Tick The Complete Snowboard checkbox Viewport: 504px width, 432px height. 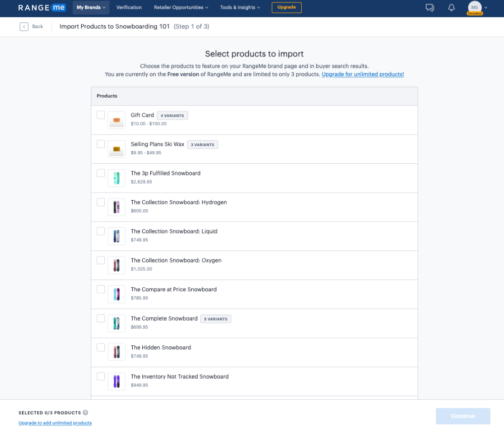tap(101, 318)
